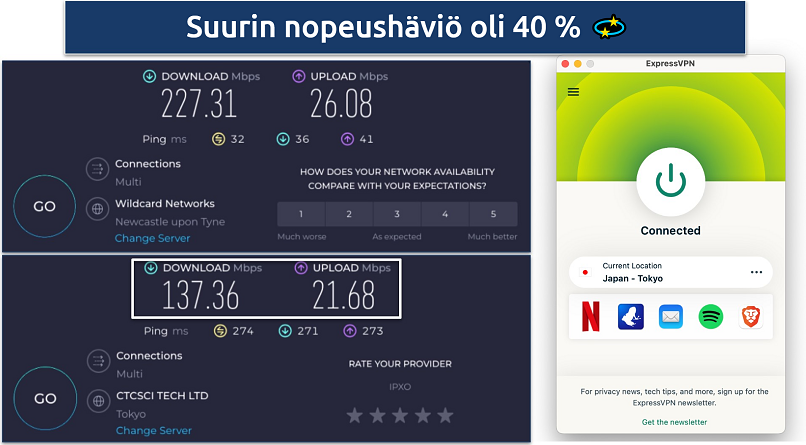Rate network availability 2

(x=349, y=214)
